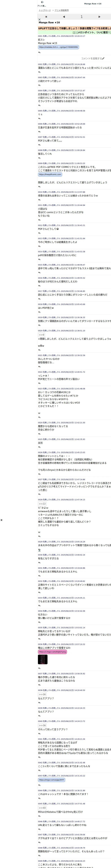Image resolution: width=111 pixels, height=868 pixels.
Task: Reply to post 0003 via arrow icon
Action: click(39, 85)
